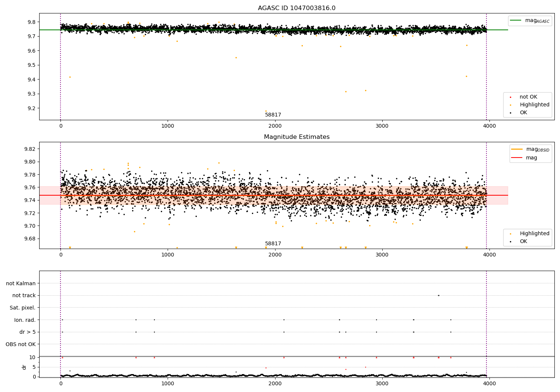Click the 10 tick on dr axis
Viewport: 560px width, 392px height.
pyautogui.click(x=32, y=357)
